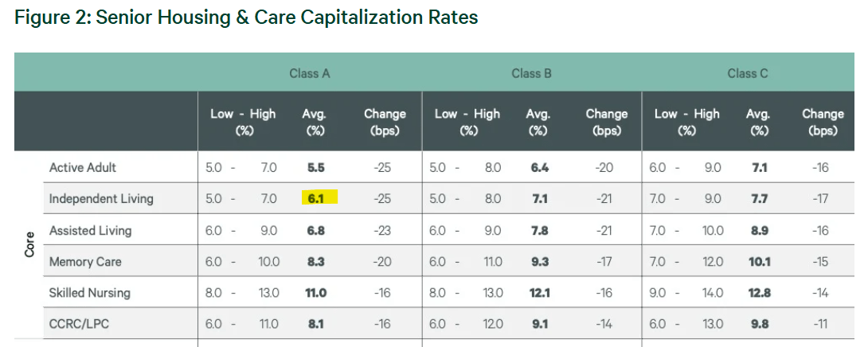Select the Class B column group header
Viewport: 868px width, 347px height.
[x=531, y=73]
